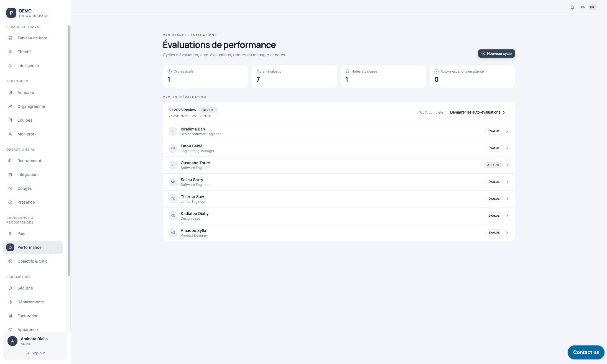Click ATTEINT badge for Ousmane Touré

point(493,165)
